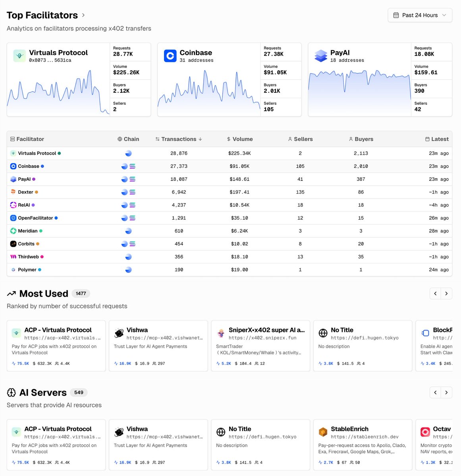
Task: Click the Sellers column header
Action: click(300, 139)
